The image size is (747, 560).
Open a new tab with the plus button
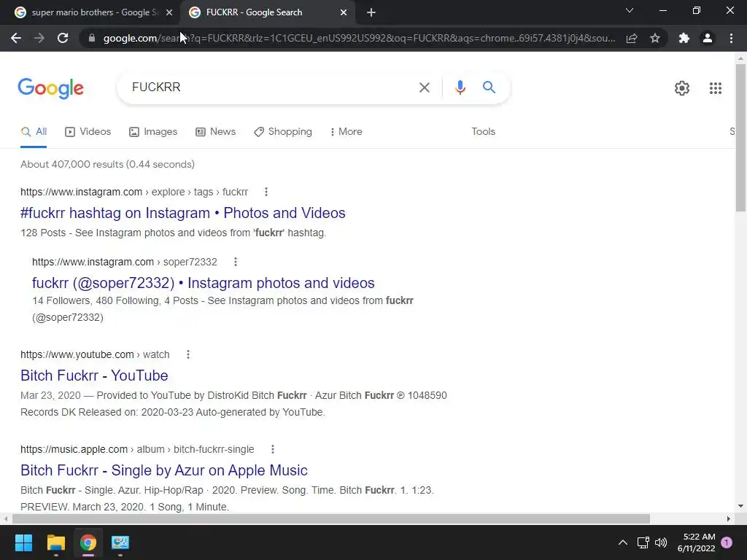coord(371,13)
